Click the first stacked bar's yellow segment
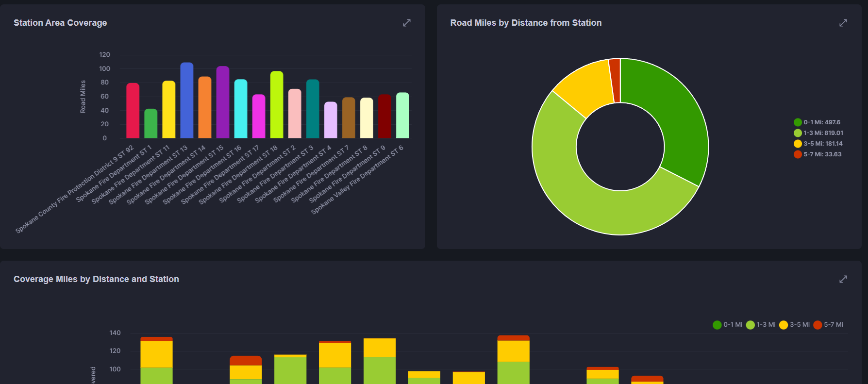 [156, 354]
